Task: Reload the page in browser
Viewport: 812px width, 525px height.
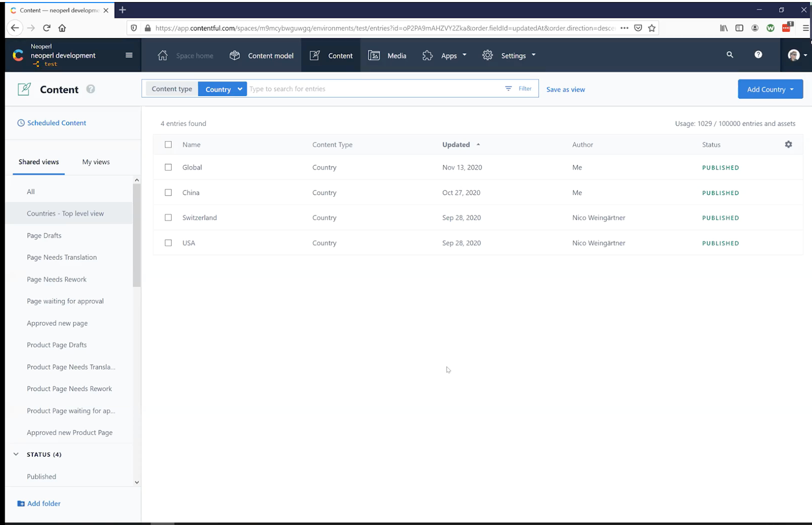Action: coord(47,28)
